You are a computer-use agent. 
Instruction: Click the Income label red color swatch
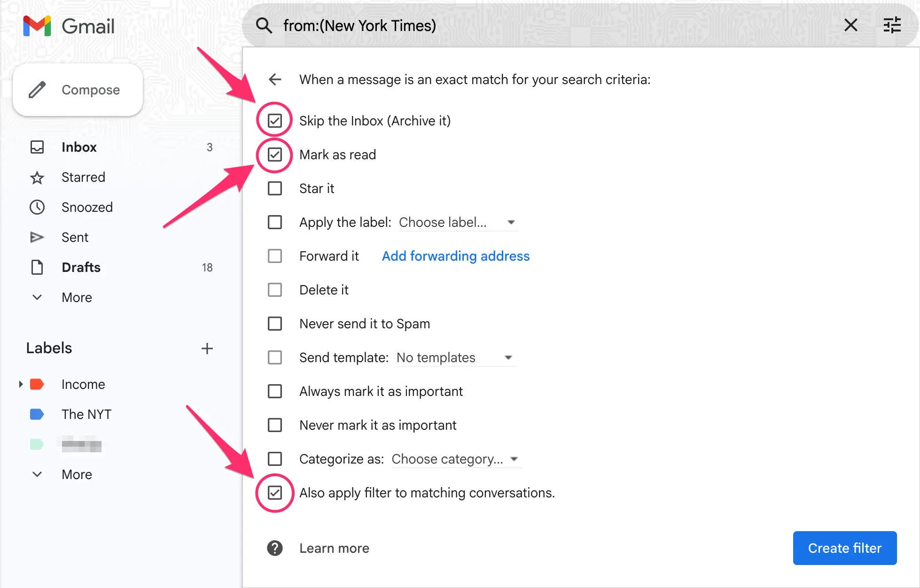tap(36, 384)
